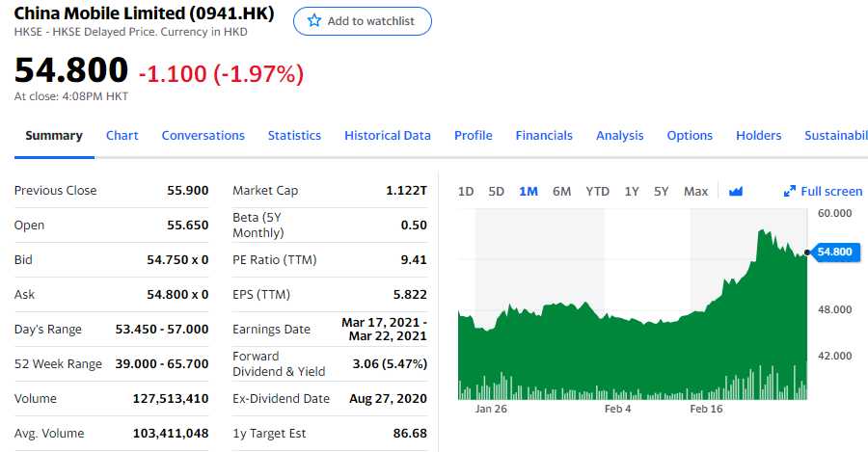This screenshot has width=868, height=452.
Task: Click the 54.800 price marker on chart
Action: point(834,252)
